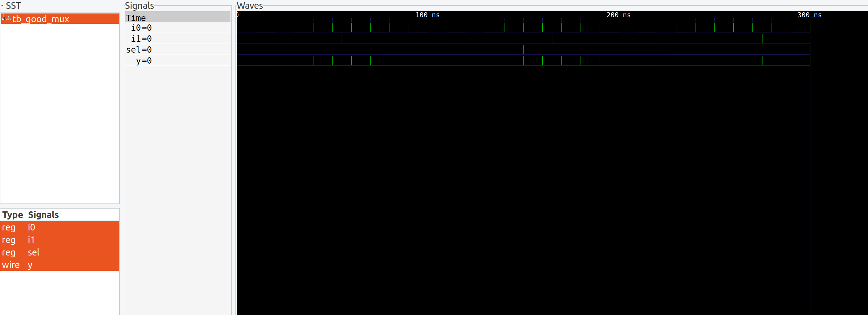This screenshot has width=868, height=315.
Task: Select the tb_good_mux module in SST tree
Action: pyautogui.click(x=40, y=19)
